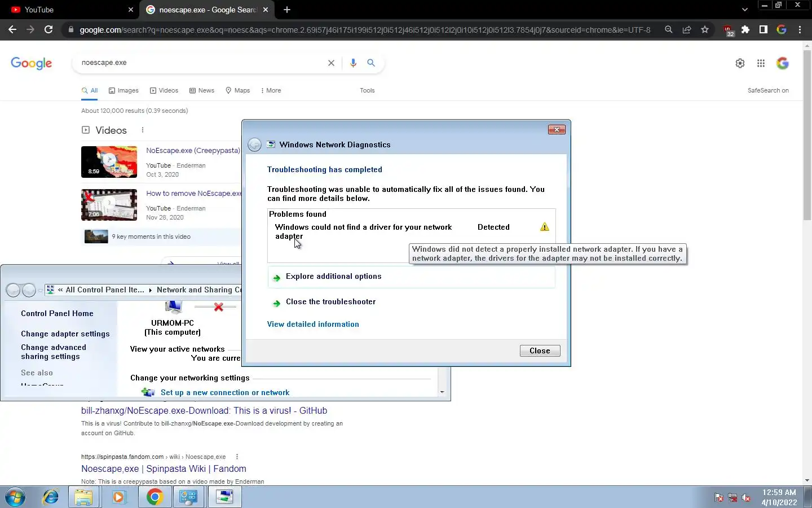
Task: Open a new Chrome tab
Action: click(287, 10)
